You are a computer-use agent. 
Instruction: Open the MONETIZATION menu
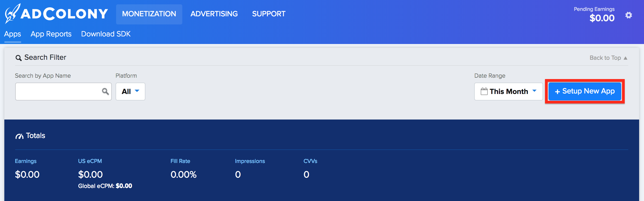point(149,14)
